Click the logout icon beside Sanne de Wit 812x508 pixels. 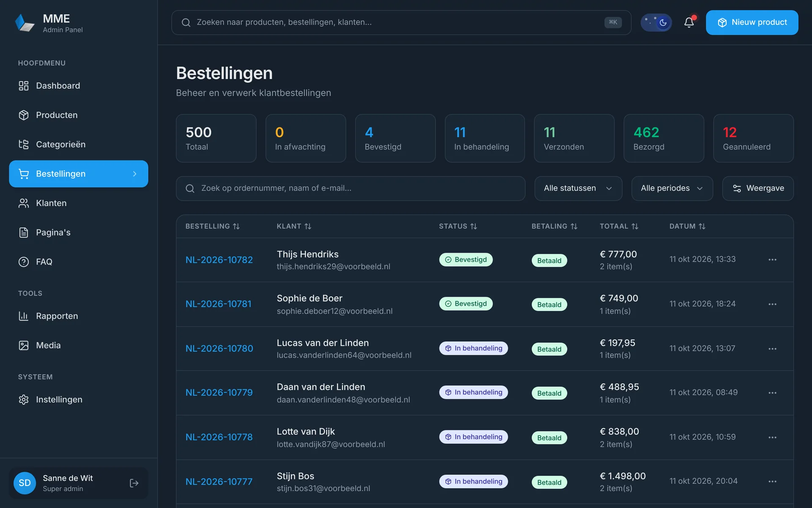pos(134,483)
